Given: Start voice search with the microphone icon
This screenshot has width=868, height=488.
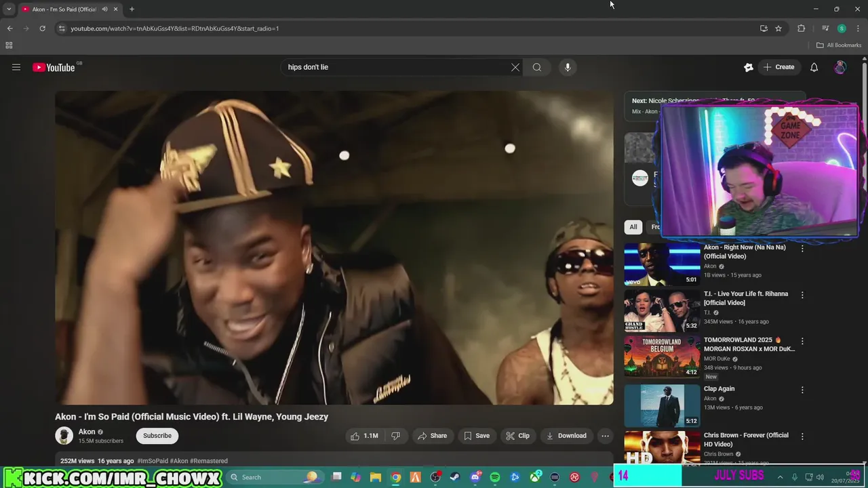Looking at the screenshot, I should point(568,67).
